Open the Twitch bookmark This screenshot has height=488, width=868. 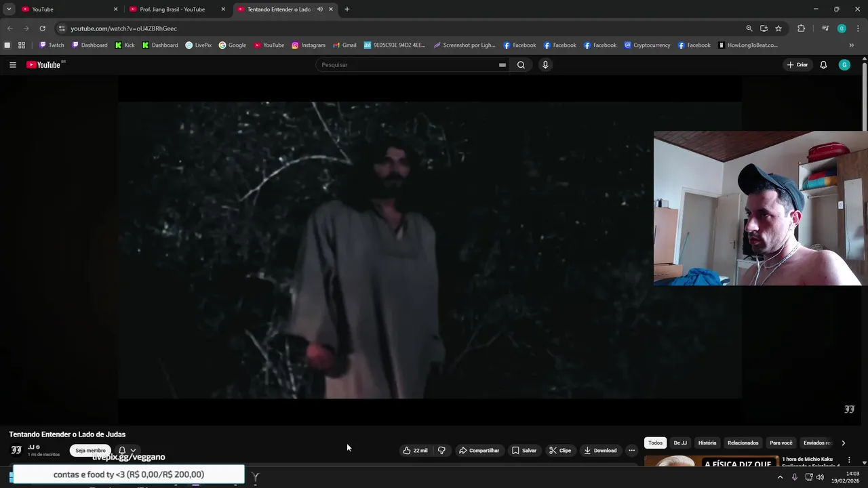point(52,45)
